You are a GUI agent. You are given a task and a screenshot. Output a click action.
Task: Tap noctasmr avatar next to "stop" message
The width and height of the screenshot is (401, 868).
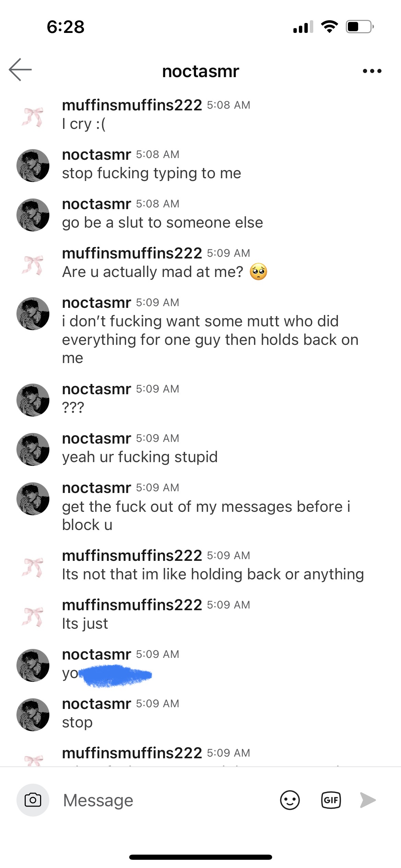33,715
